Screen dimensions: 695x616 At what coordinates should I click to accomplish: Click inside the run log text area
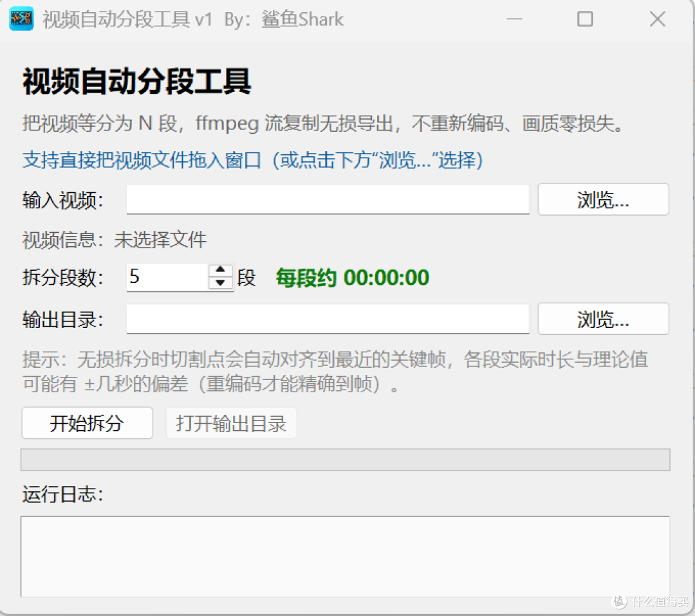tap(346, 556)
